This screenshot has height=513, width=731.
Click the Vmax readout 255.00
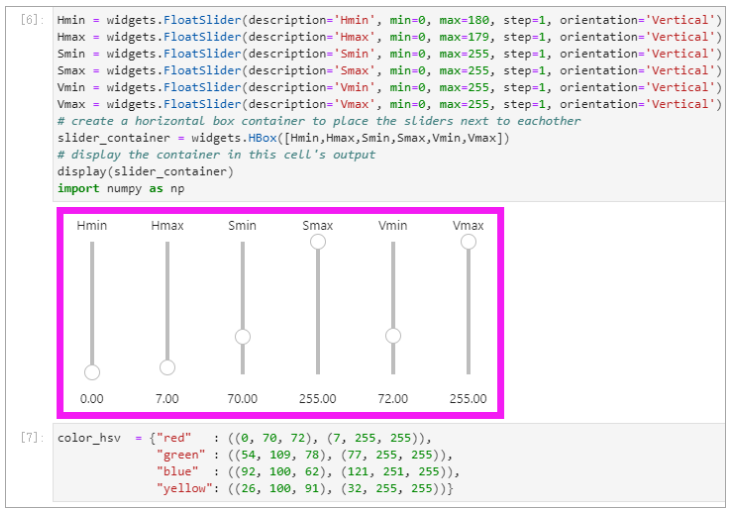coord(468,399)
